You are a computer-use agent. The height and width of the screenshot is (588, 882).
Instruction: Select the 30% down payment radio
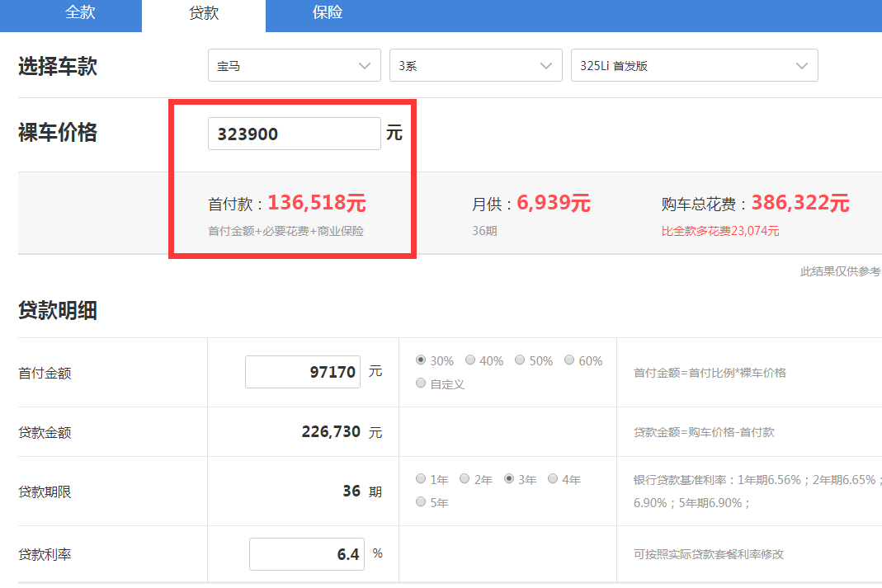click(421, 360)
